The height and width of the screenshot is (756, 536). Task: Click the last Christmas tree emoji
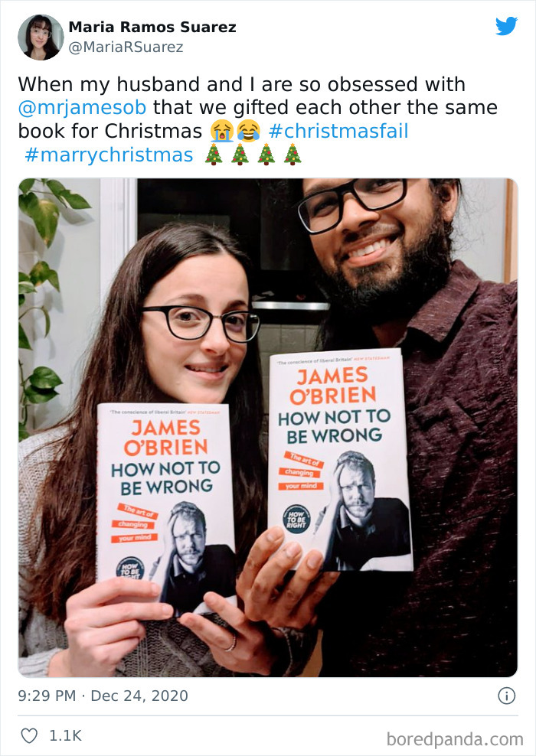pos(292,155)
